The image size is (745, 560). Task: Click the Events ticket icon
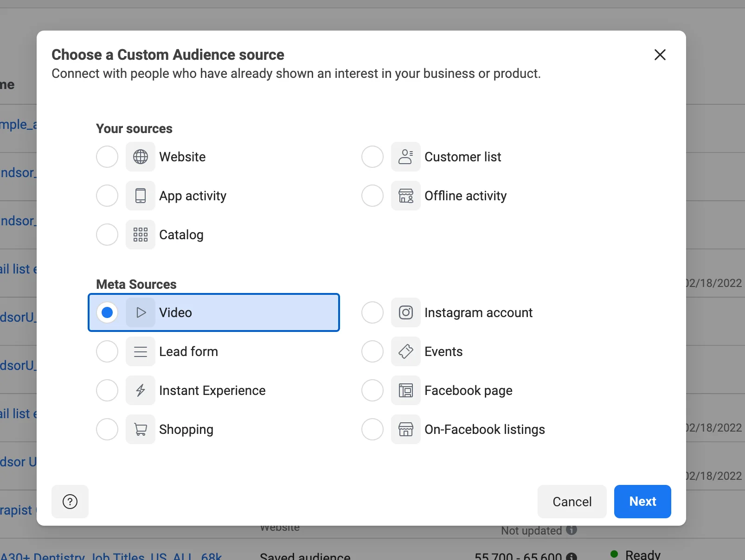pos(406,351)
